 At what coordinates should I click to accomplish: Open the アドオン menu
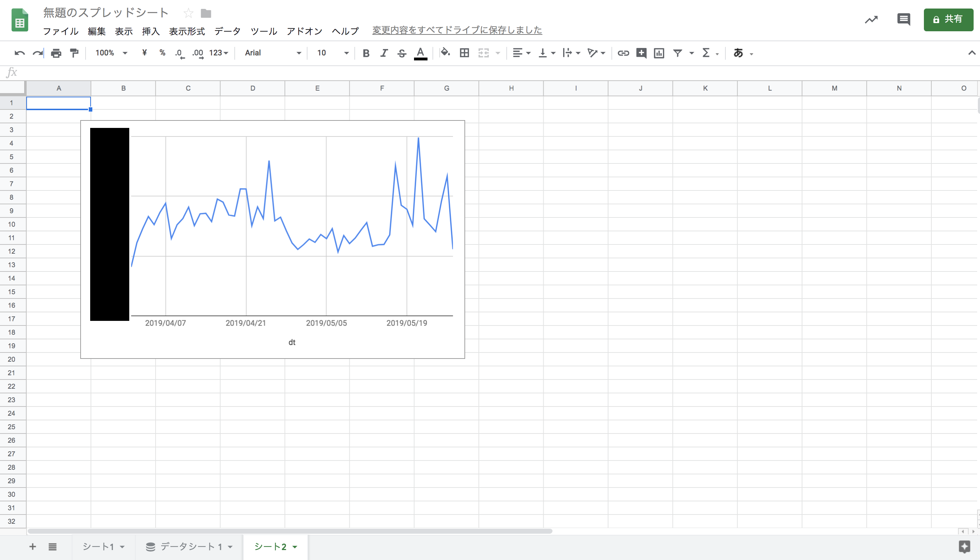[x=304, y=31]
